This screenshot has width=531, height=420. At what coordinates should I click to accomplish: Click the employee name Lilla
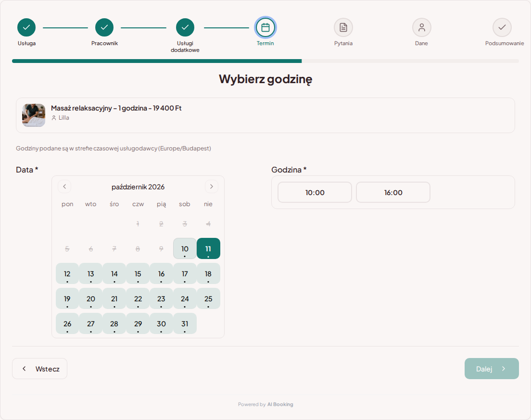point(63,118)
